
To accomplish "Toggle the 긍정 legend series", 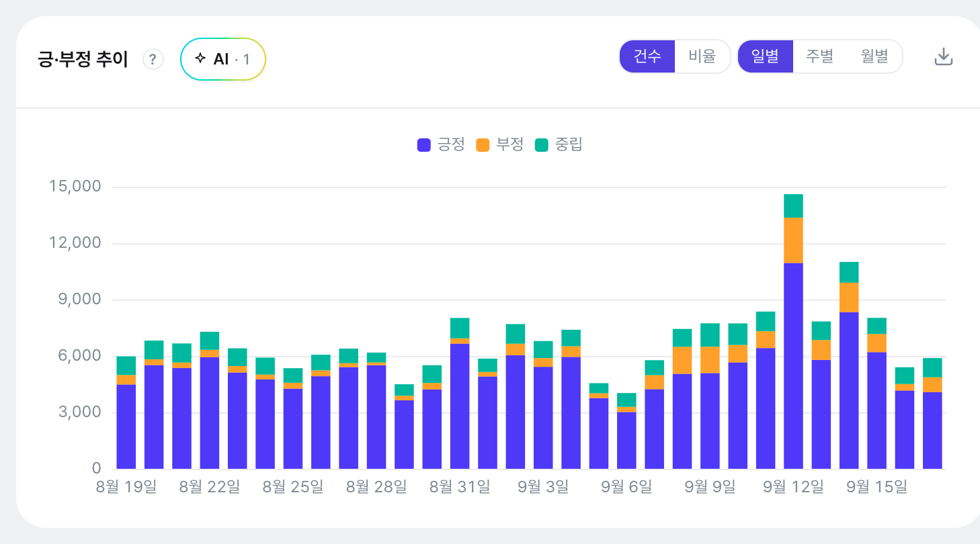I will click(x=441, y=144).
